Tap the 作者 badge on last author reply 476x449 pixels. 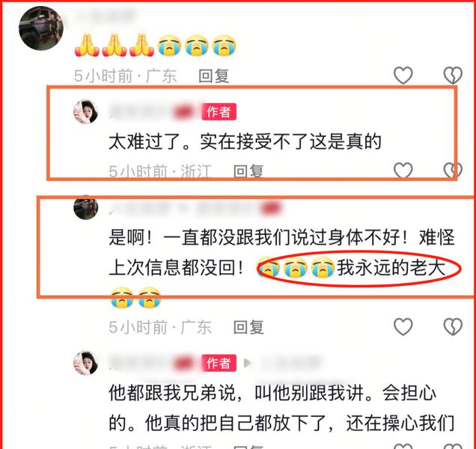219,363
